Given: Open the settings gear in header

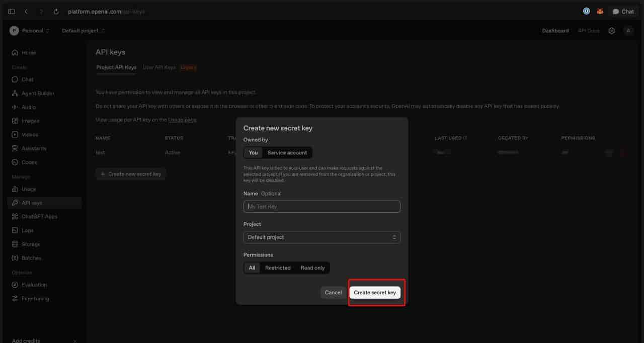Looking at the screenshot, I should click(611, 31).
